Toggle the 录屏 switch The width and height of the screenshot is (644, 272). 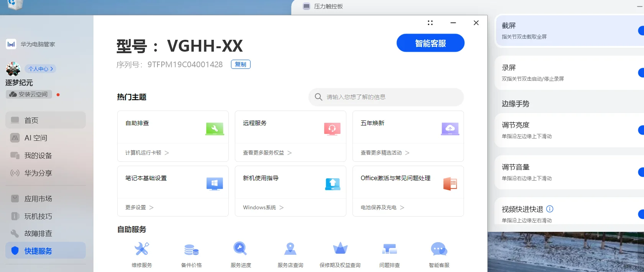pos(641,73)
